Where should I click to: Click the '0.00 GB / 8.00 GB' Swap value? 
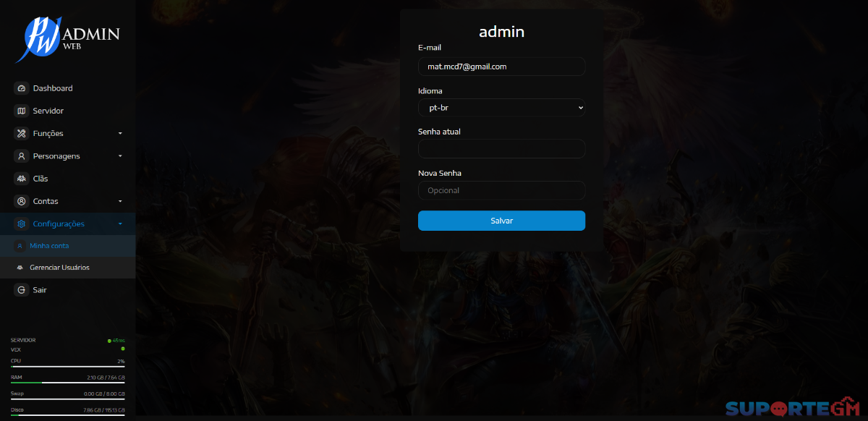tap(105, 394)
